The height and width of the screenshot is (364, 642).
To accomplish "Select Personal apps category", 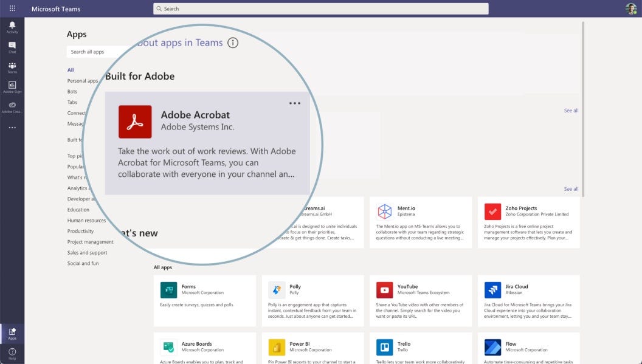I will (83, 81).
